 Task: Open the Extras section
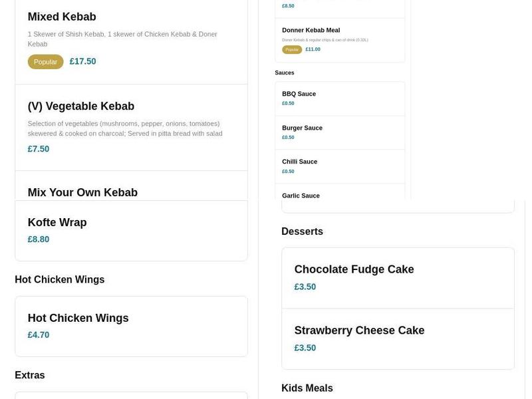[30, 375]
